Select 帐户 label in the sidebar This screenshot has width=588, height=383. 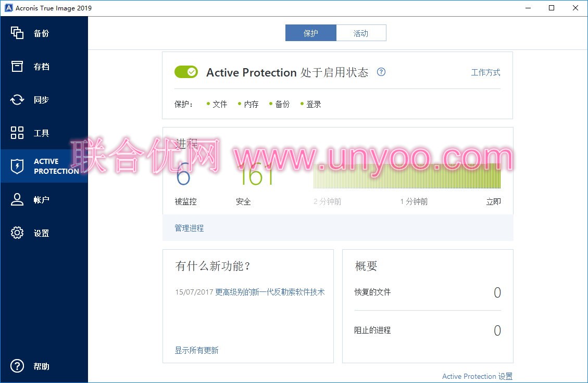click(41, 200)
